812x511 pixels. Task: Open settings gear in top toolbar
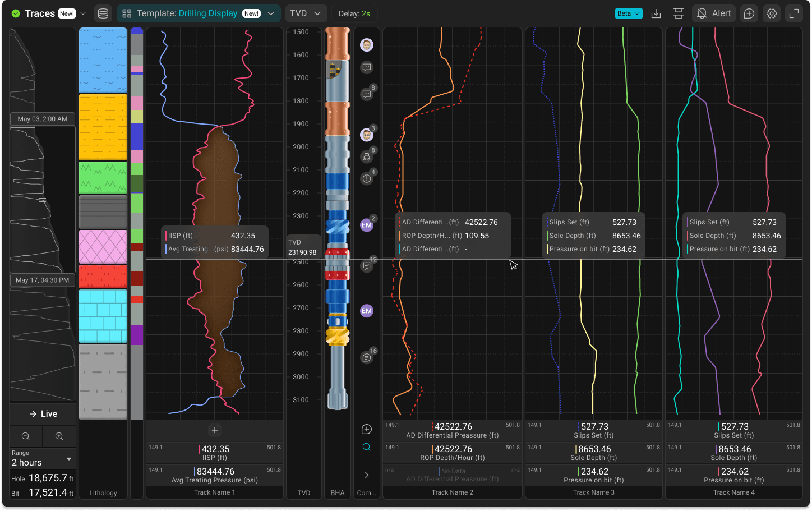(772, 13)
